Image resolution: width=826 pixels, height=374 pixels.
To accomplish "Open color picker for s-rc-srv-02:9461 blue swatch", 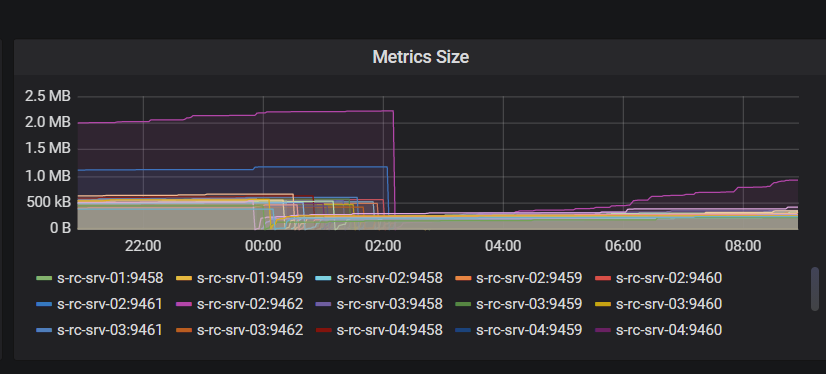I will tap(44, 304).
